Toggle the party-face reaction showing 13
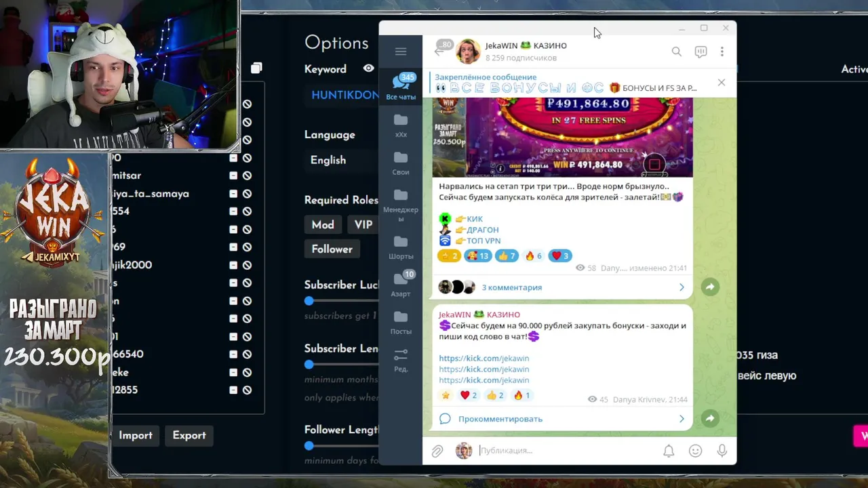 [x=478, y=256]
